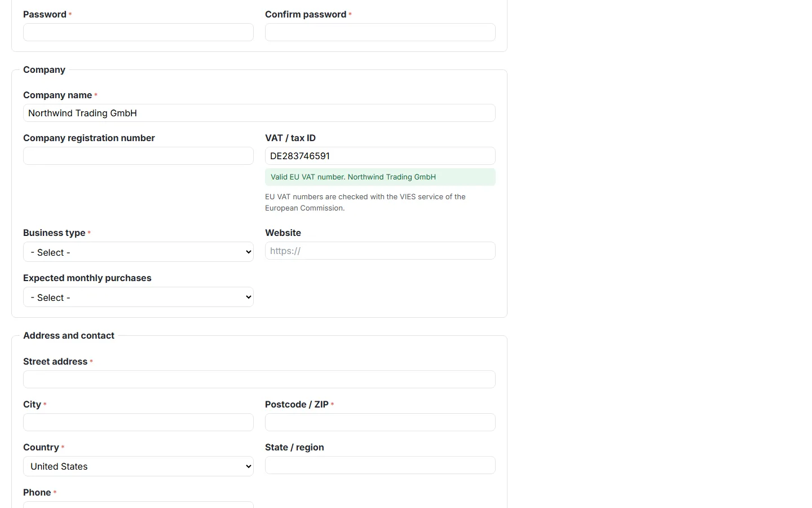Open the Business type dropdown

pyautogui.click(x=138, y=252)
